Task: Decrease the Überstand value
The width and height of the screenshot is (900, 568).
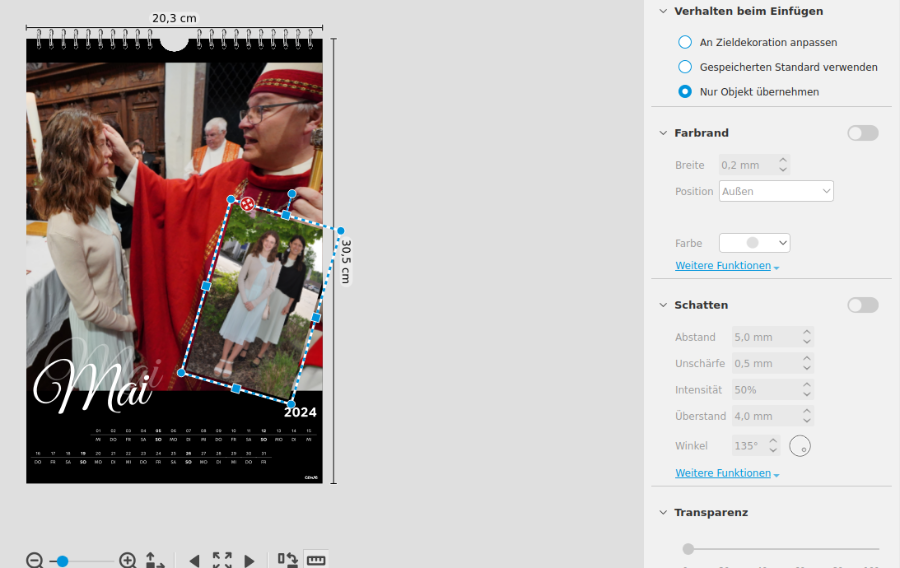Action: coord(807,421)
